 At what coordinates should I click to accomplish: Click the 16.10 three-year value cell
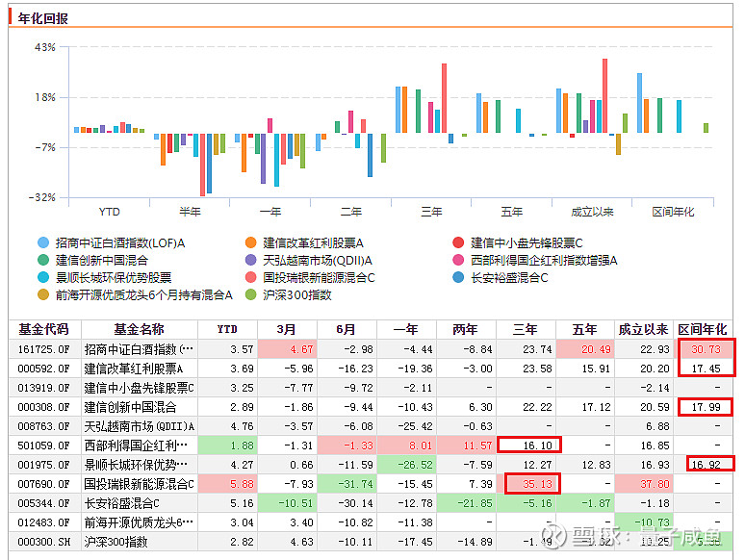[525, 445]
